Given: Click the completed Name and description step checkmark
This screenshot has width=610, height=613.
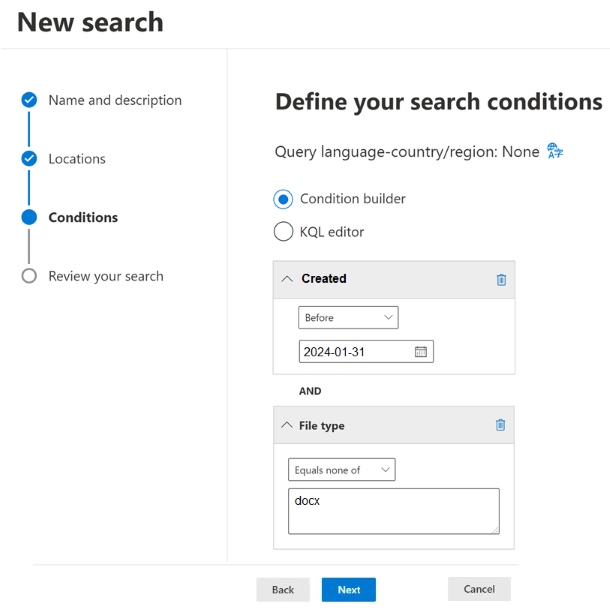Looking at the screenshot, I should [x=29, y=100].
